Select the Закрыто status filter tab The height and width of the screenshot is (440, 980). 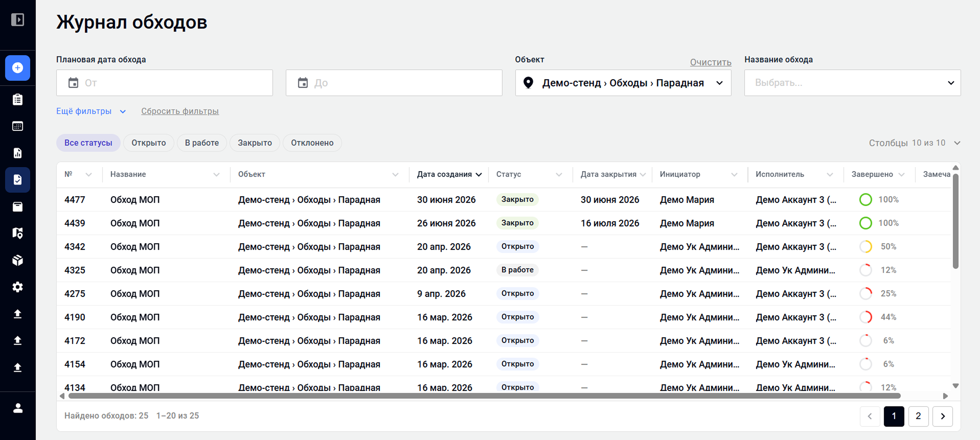[x=255, y=143]
